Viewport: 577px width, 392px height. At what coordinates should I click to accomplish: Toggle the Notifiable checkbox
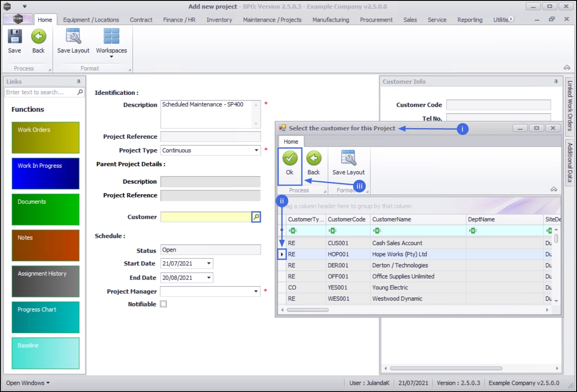tap(163, 304)
